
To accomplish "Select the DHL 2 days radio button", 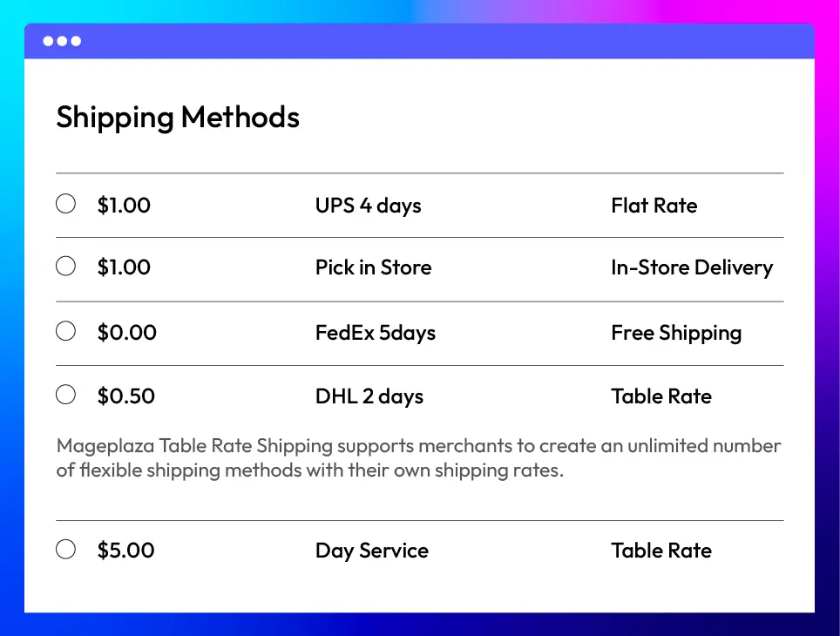I will point(66,395).
